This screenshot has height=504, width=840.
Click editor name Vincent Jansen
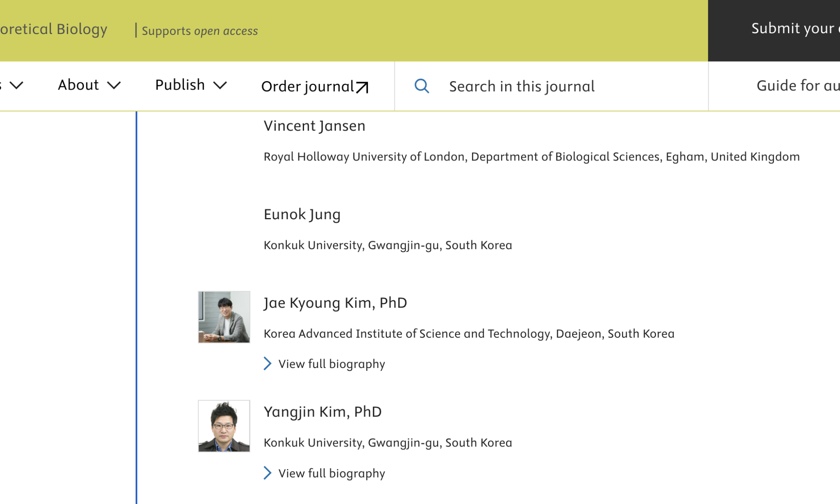coord(314,126)
